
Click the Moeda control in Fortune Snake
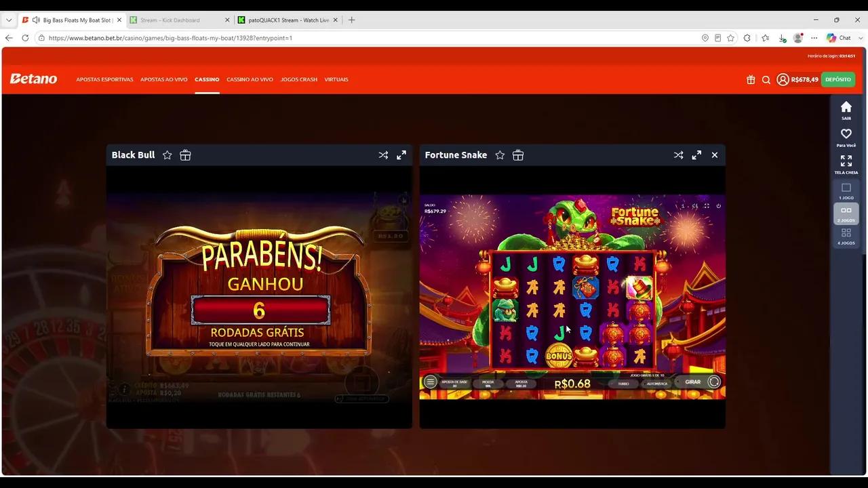[x=488, y=383]
